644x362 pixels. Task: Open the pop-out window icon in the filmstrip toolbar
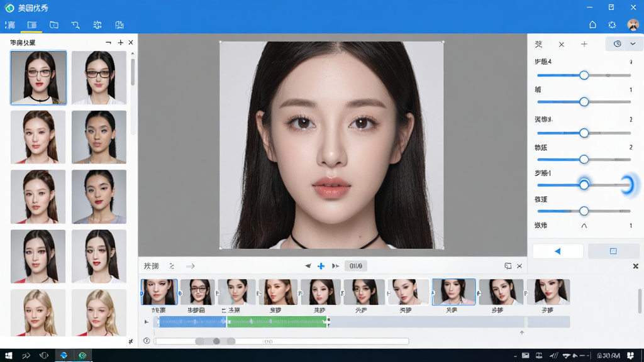click(x=508, y=266)
